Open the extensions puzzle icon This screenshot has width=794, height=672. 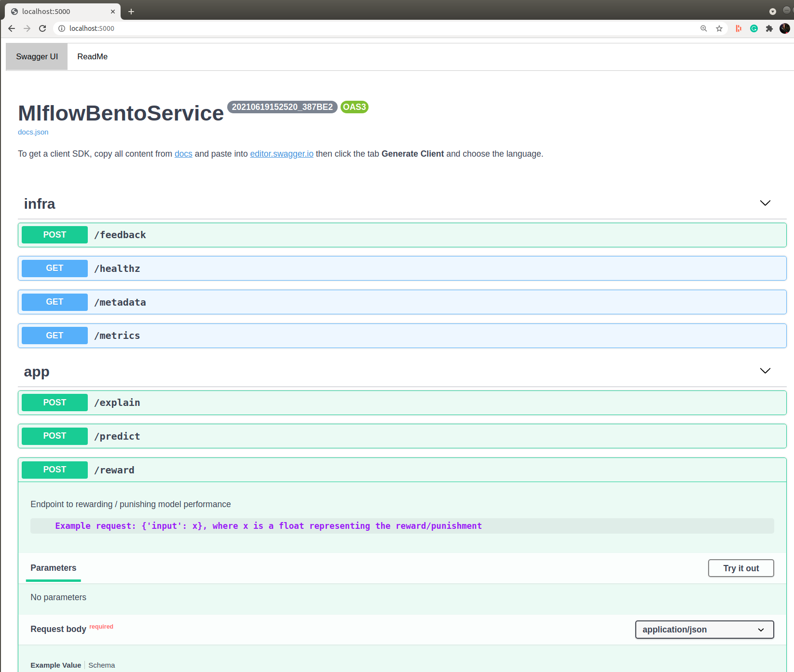769,28
